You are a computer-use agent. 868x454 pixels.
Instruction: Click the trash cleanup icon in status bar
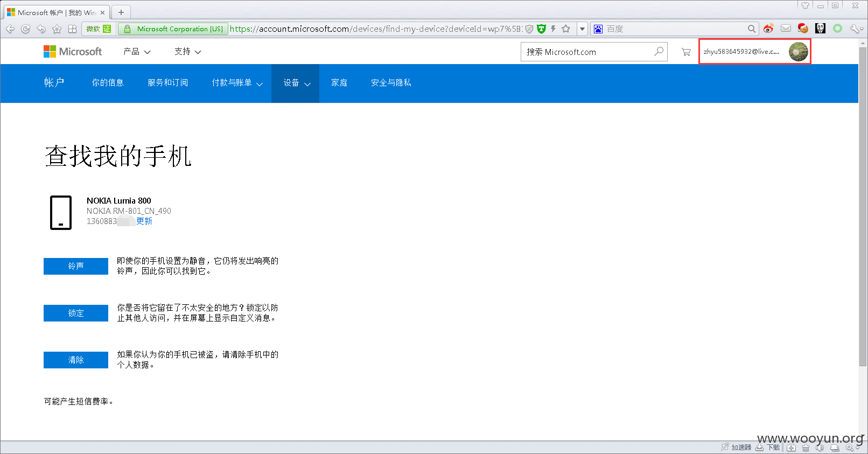point(806,448)
